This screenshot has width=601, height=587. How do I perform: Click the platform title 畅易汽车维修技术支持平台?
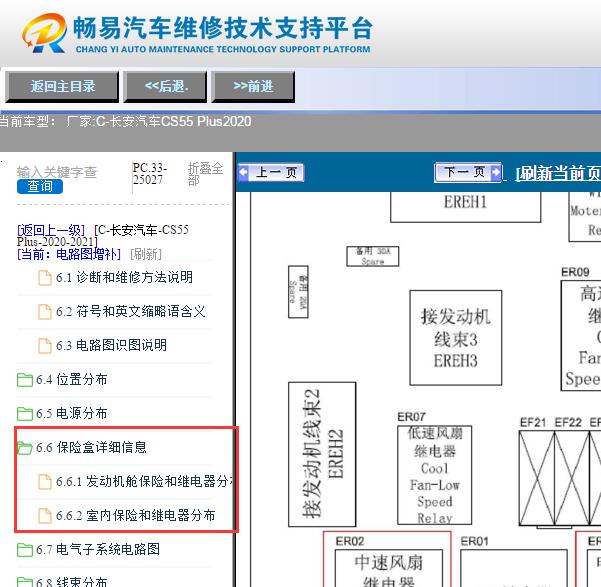tap(223, 28)
